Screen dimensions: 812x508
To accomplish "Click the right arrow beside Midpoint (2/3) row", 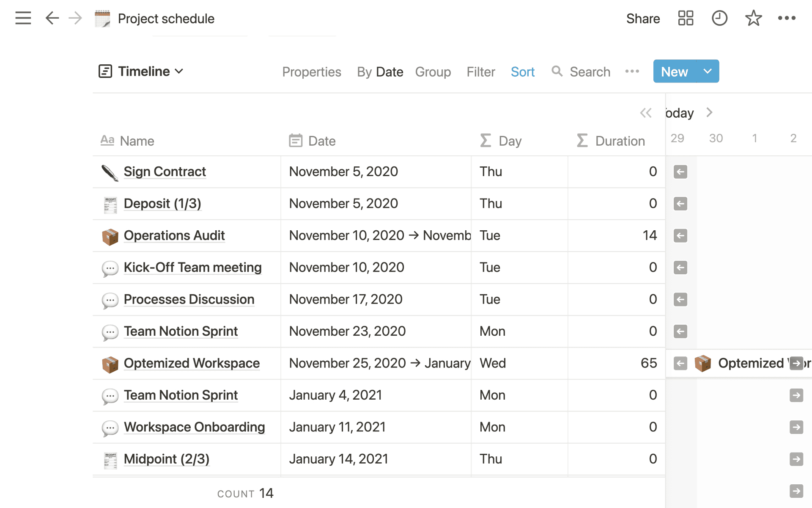I will [x=797, y=459].
